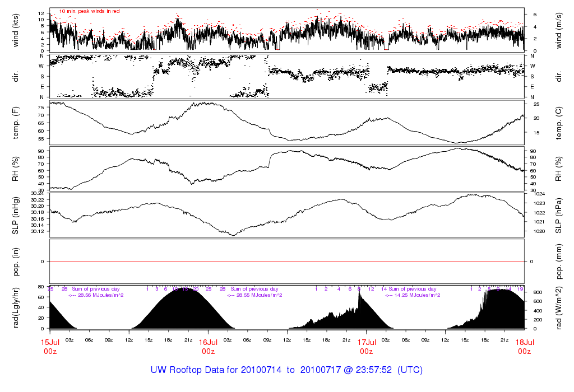Click the 'SLP (inHg)' axis label
Image resolution: width=574 pixels, height=392 pixels.
pos(16,216)
